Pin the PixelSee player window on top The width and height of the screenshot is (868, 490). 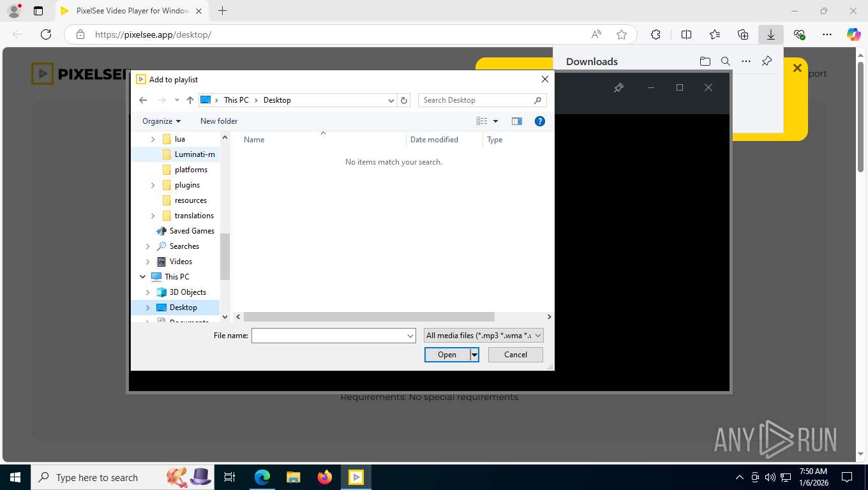[618, 88]
